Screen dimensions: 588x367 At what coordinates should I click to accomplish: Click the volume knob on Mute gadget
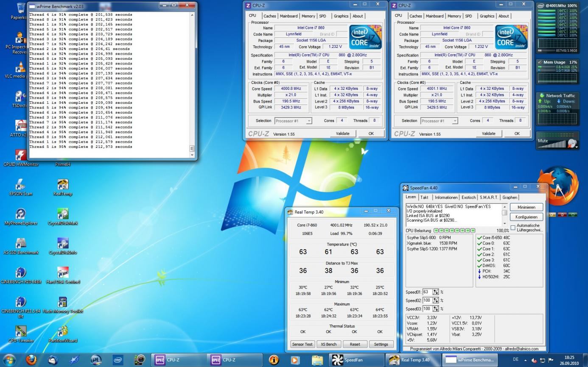(572, 144)
